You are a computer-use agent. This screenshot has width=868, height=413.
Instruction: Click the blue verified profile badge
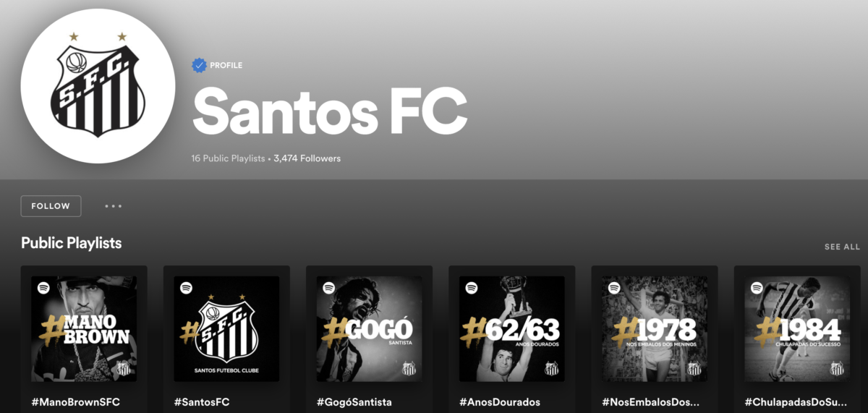[x=199, y=65]
